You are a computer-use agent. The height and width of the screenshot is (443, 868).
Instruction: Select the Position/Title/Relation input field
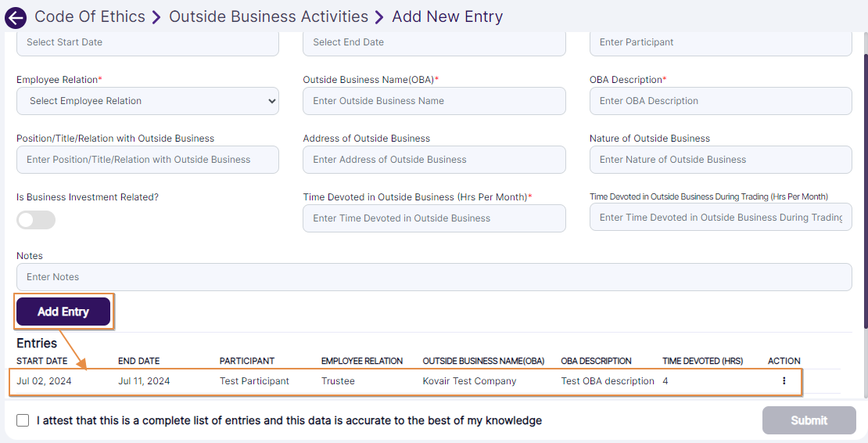[x=147, y=160]
